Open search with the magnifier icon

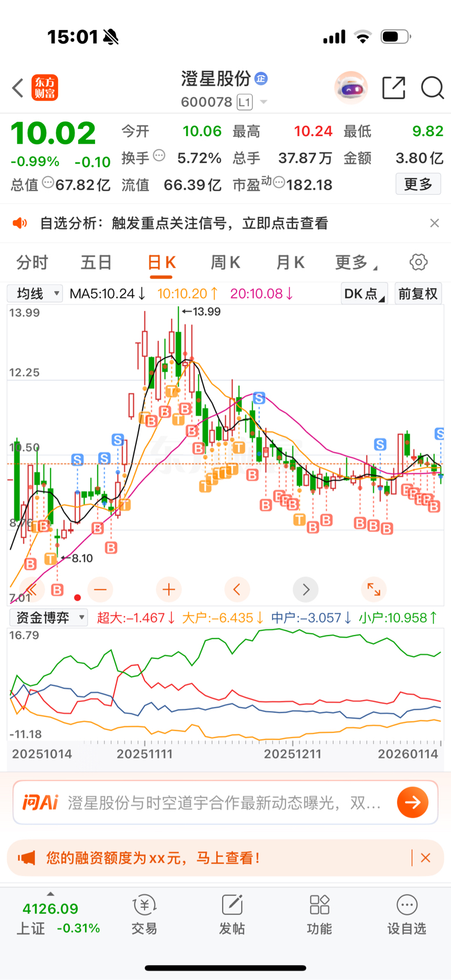[432, 88]
